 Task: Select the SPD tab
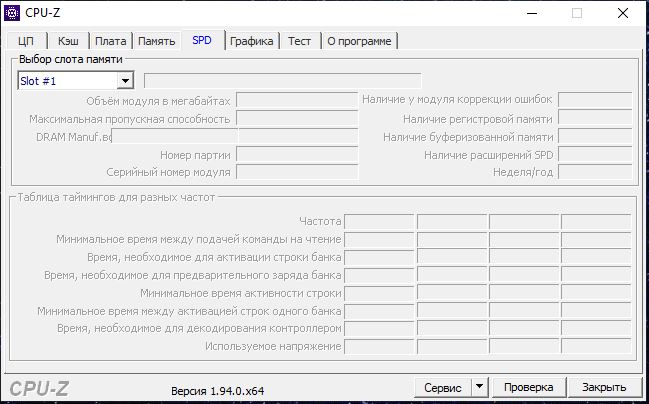[202, 40]
